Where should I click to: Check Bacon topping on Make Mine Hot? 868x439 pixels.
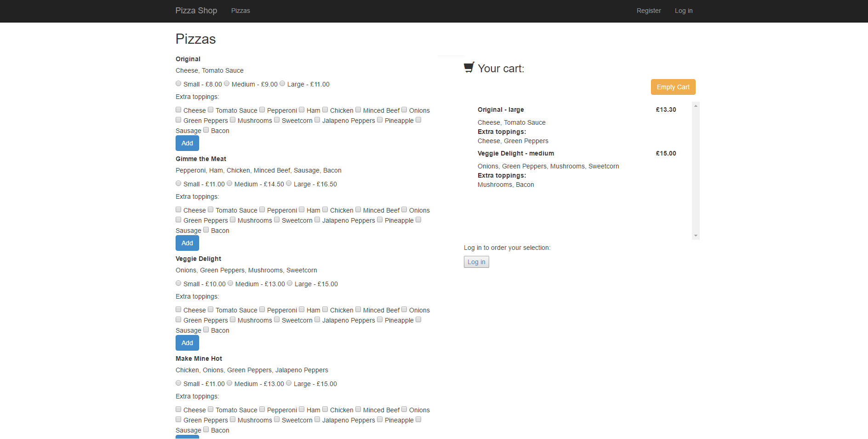click(206, 430)
